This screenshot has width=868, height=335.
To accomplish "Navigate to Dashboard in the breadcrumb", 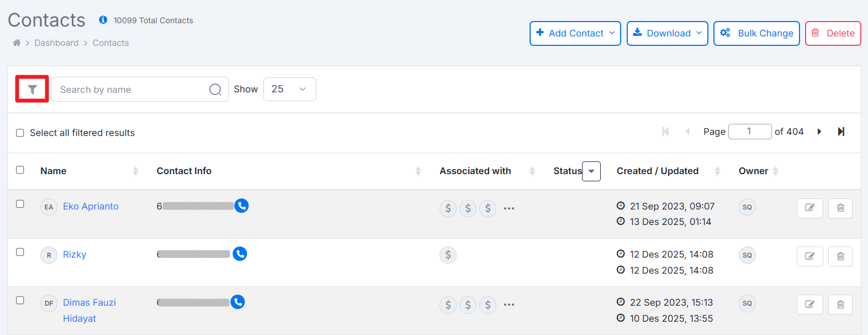I will (x=56, y=43).
